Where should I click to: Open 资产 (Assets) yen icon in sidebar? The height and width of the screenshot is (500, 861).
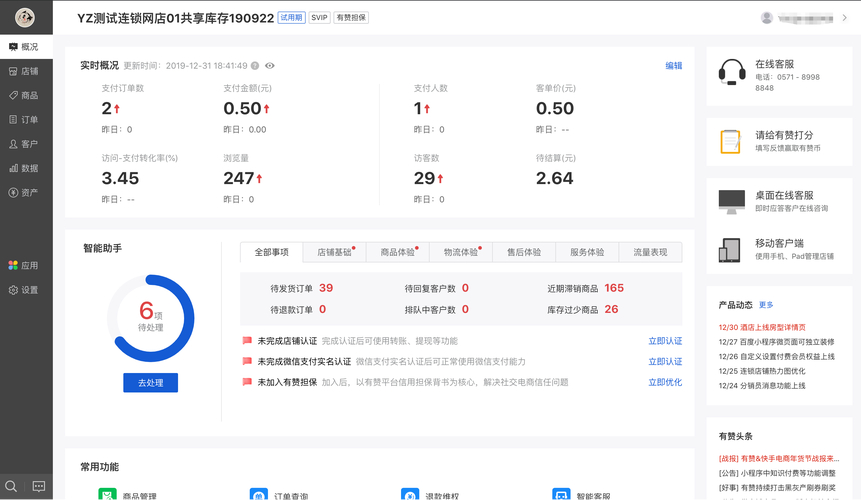coord(14,192)
